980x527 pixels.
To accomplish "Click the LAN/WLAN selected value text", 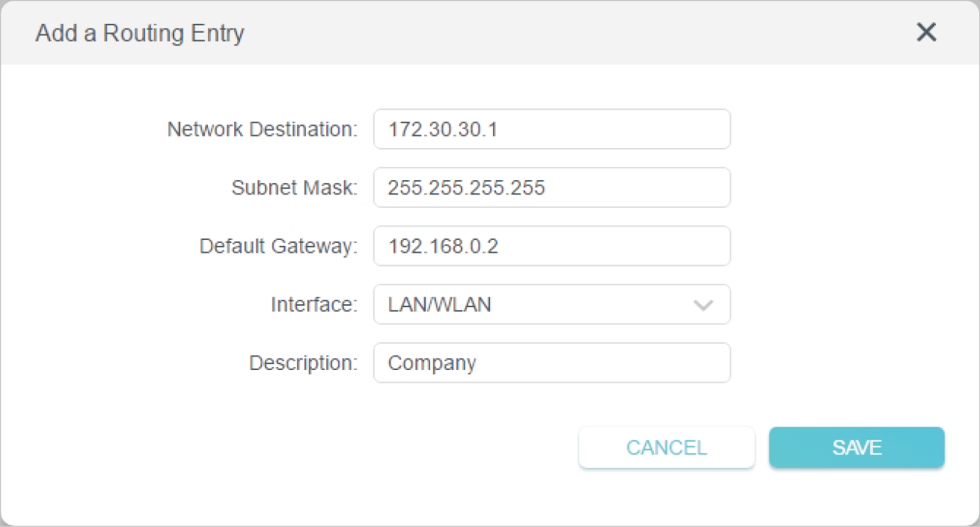I will [x=439, y=305].
